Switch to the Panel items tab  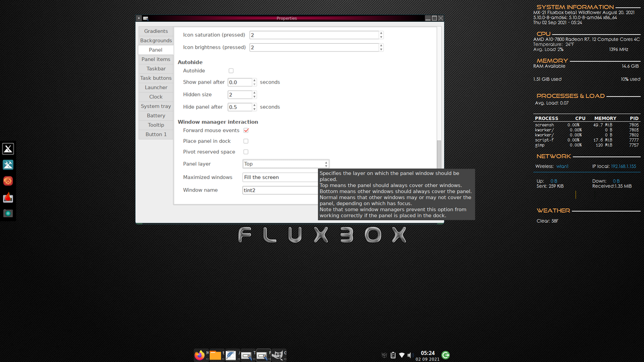pos(156,59)
